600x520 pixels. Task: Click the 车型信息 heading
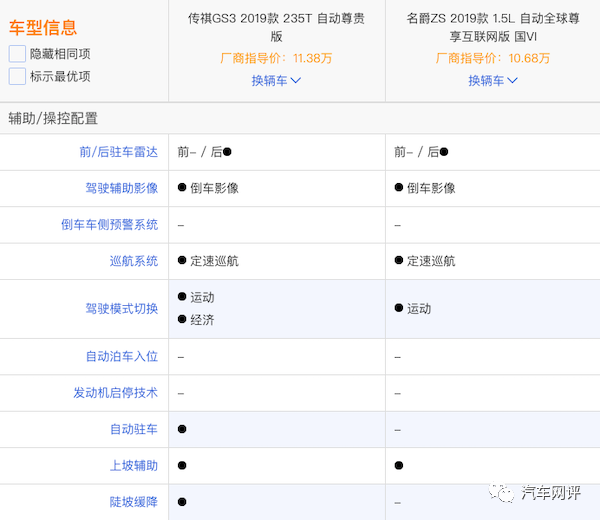tap(43, 28)
